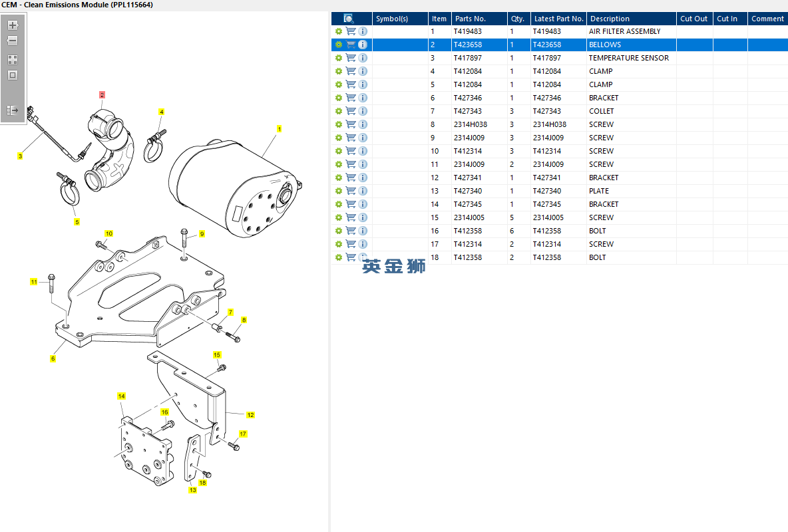Add item 9 SCREW 2314J009 to cart
Image resolution: width=788 pixels, height=532 pixels.
(351, 138)
